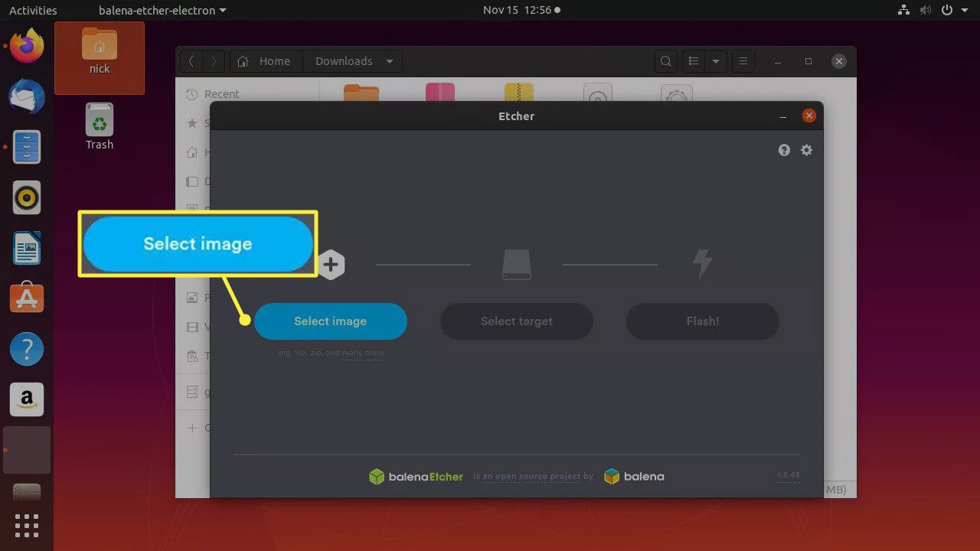
Task: Close the Etcher window with the orange button
Action: click(x=808, y=116)
